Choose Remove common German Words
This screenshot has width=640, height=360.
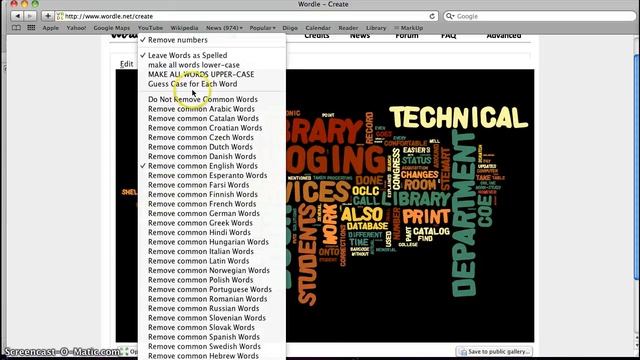pyautogui.click(x=212, y=213)
